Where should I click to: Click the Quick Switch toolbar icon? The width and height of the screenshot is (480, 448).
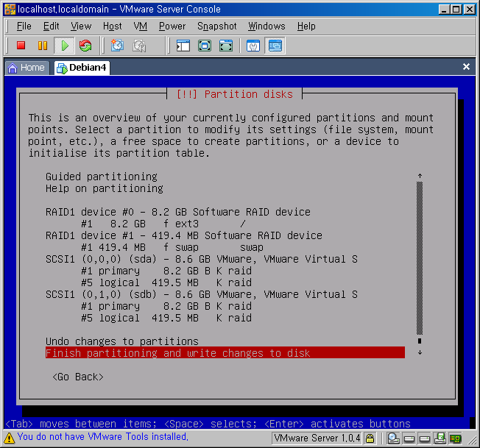226,46
